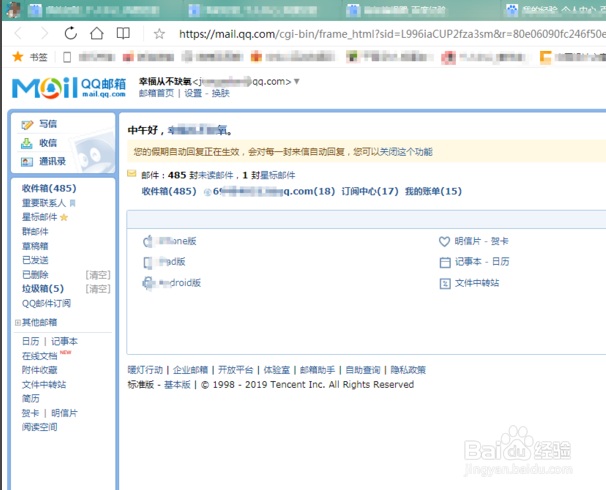
Task: Click 清空 next to 垃圾箱
Action: pyautogui.click(x=98, y=289)
